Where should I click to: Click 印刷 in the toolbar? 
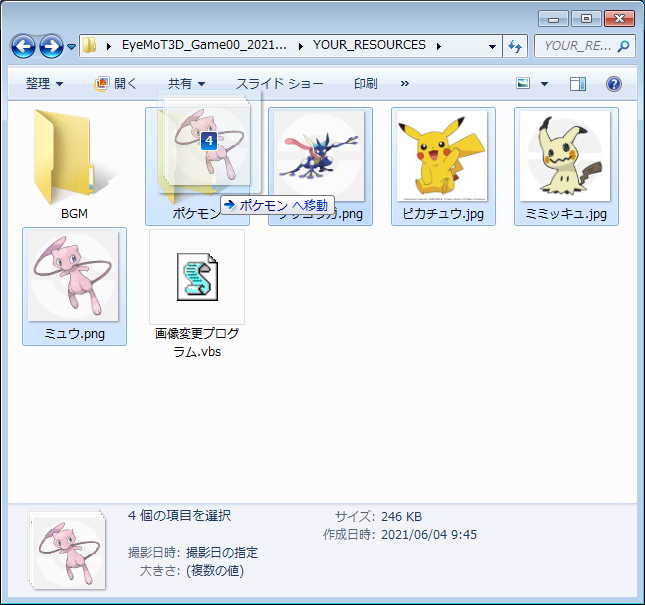366,84
